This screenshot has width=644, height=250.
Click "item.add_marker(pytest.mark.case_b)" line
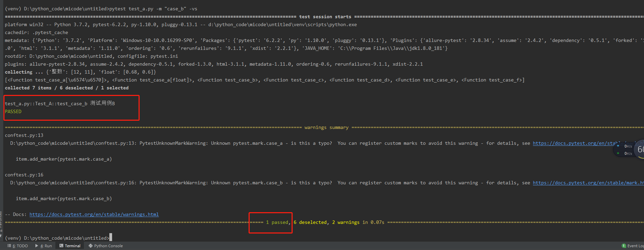click(64, 198)
